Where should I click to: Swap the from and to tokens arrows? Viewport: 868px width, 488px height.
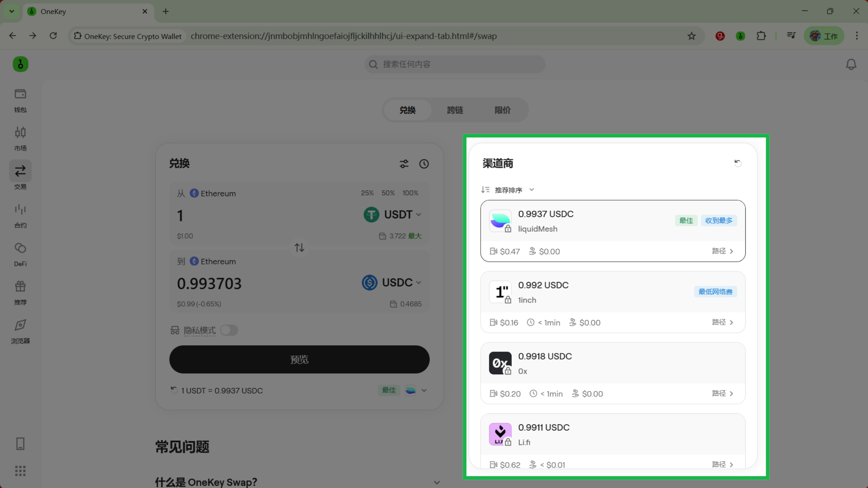pyautogui.click(x=299, y=248)
